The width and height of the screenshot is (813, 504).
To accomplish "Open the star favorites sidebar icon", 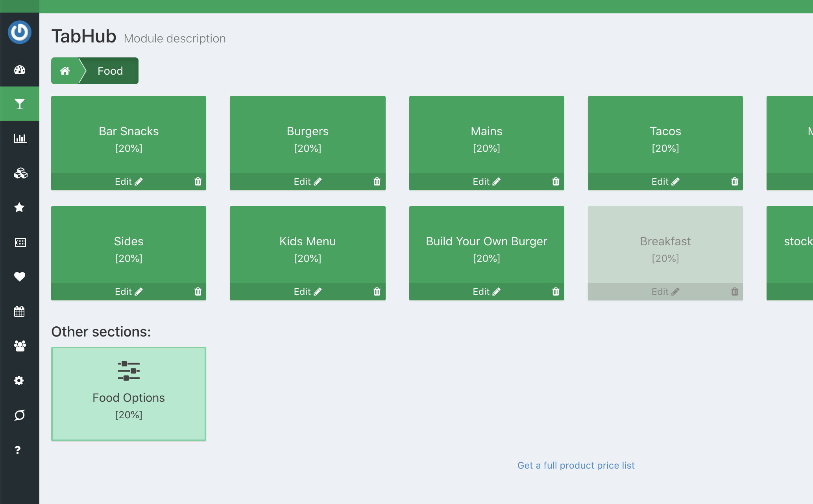I will coord(20,207).
